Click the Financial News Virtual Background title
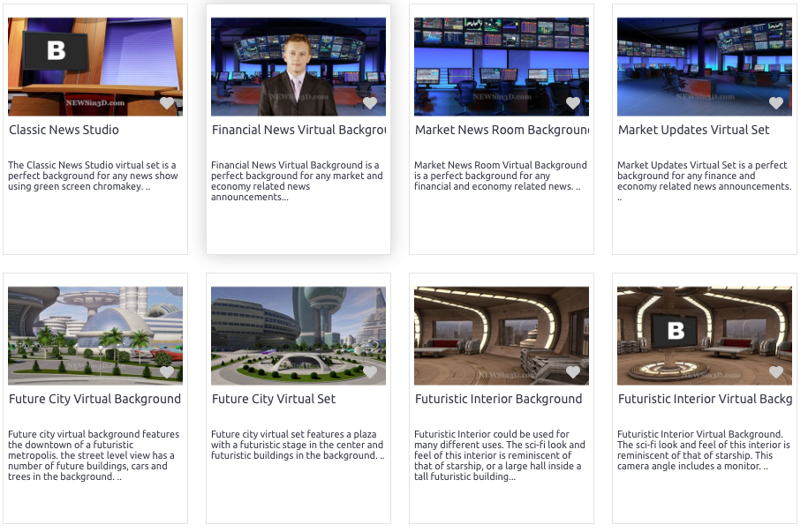 [298, 131]
